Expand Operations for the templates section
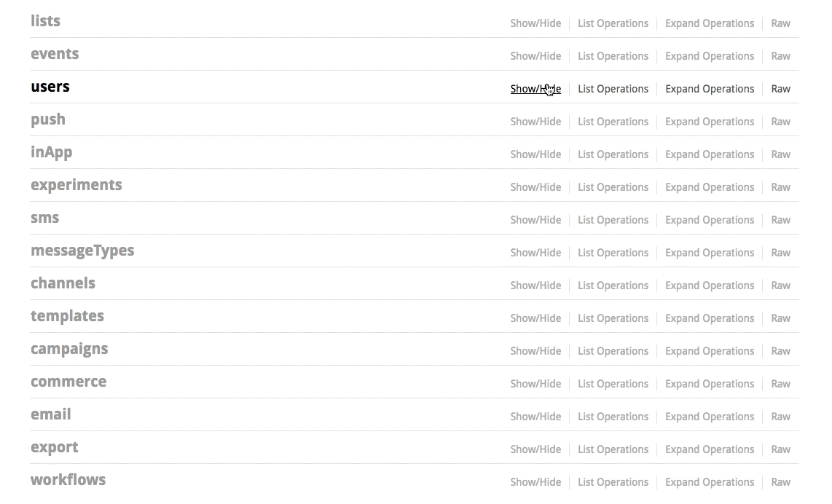Screen dimensions: 832x504 [710, 318]
